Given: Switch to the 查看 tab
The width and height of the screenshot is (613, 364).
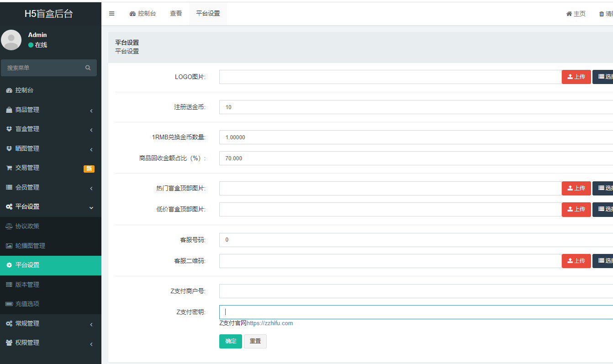Looking at the screenshot, I should pos(176,14).
